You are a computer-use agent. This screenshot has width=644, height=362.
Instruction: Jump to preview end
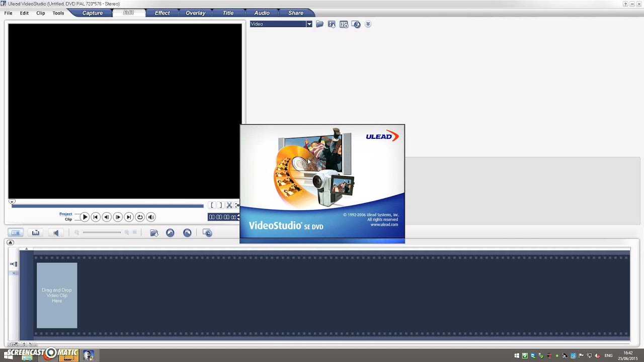[x=129, y=217]
